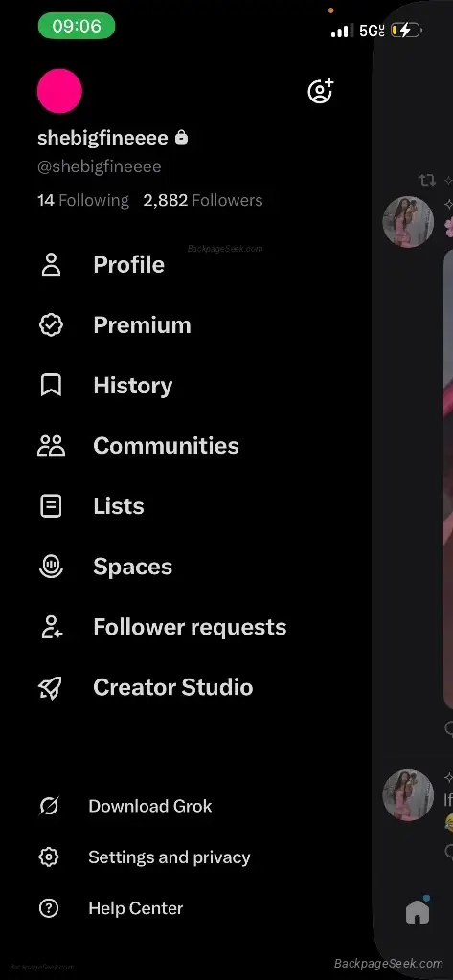View the 2,882 Followers list
The image size is (453, 980).
pos(203,201)
